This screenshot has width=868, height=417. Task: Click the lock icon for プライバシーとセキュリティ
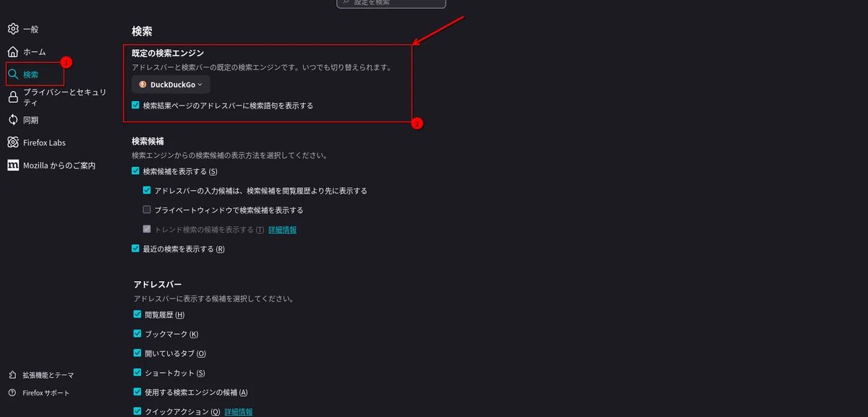pos(13,98)
